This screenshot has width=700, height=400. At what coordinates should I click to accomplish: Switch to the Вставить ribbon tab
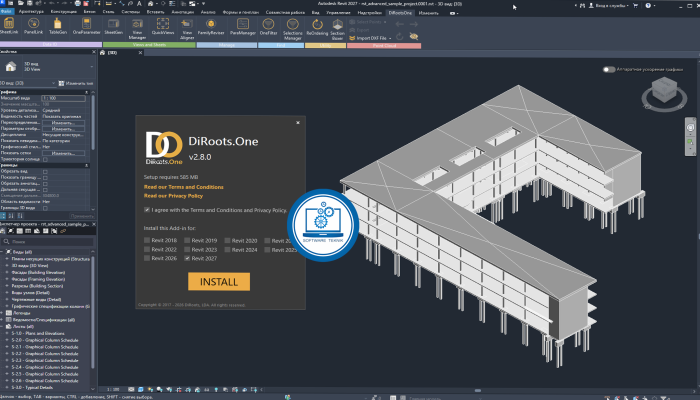[x=155, y=12]
